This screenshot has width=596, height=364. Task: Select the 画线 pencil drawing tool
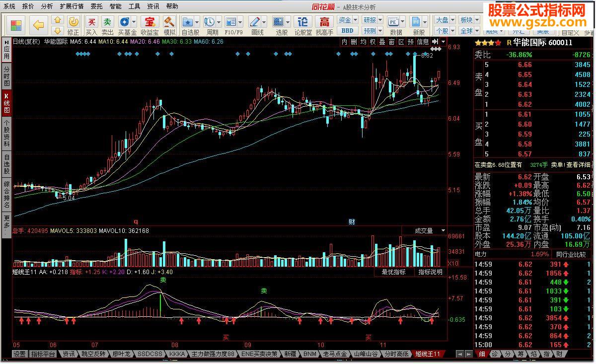tap(255, 22)
